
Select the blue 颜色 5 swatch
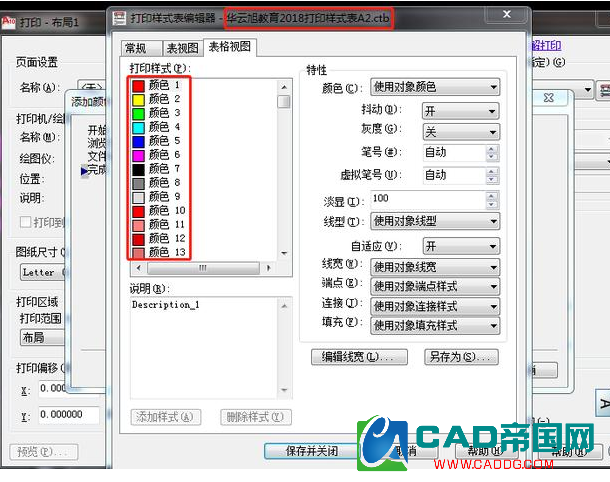[138, 141]
